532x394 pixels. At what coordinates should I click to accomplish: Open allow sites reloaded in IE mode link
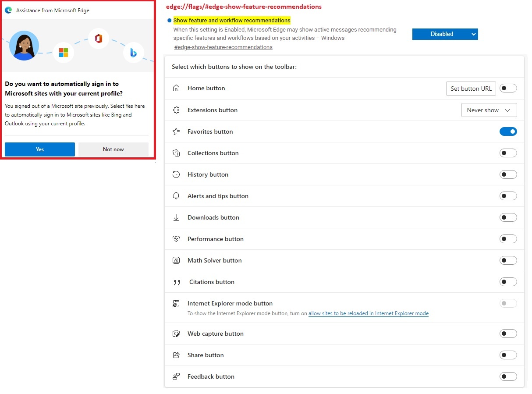point(369,313)
